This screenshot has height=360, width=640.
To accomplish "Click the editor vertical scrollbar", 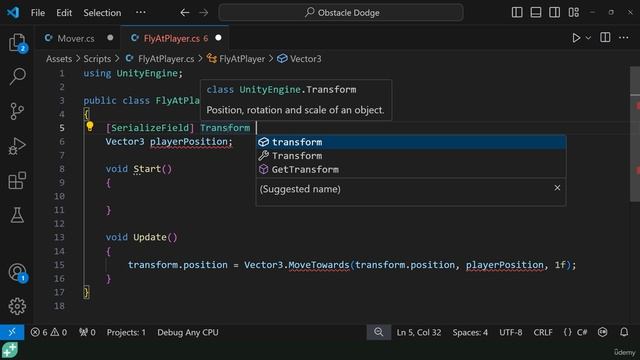I will [x=635, y=135].
